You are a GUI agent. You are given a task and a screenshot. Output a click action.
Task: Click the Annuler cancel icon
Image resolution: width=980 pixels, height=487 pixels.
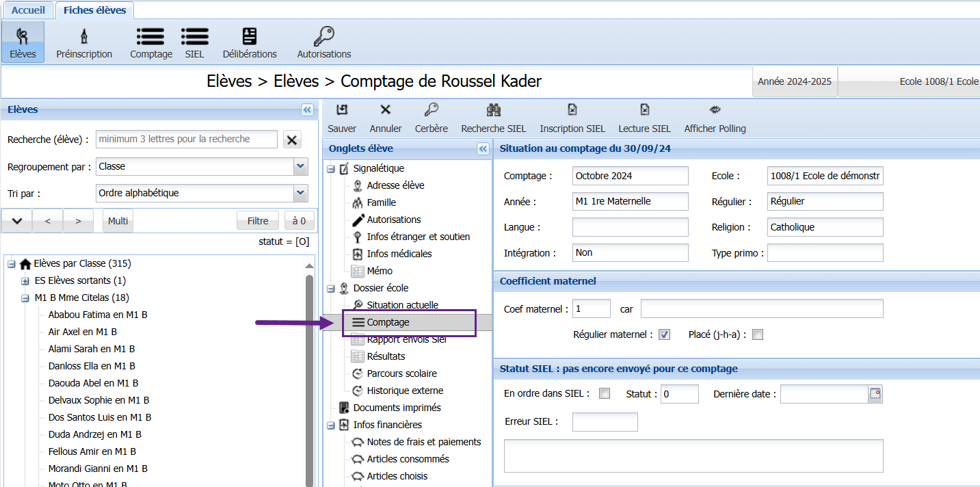coord(386,110)
